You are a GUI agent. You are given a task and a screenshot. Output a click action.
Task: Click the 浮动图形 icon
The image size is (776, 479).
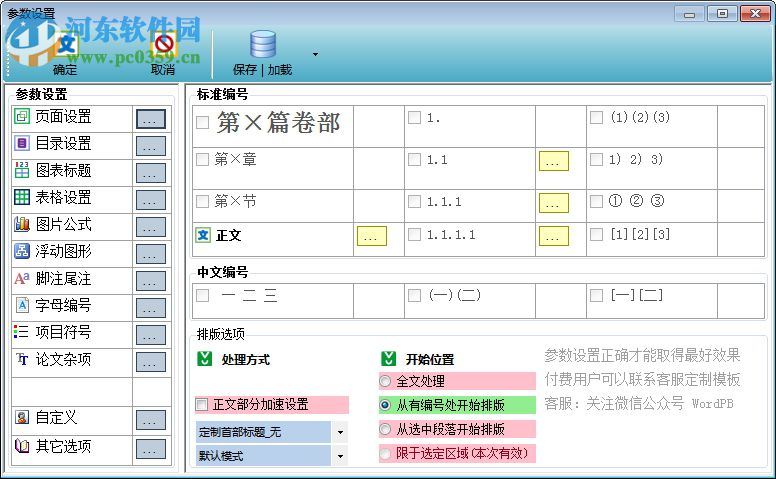(22, 251)
